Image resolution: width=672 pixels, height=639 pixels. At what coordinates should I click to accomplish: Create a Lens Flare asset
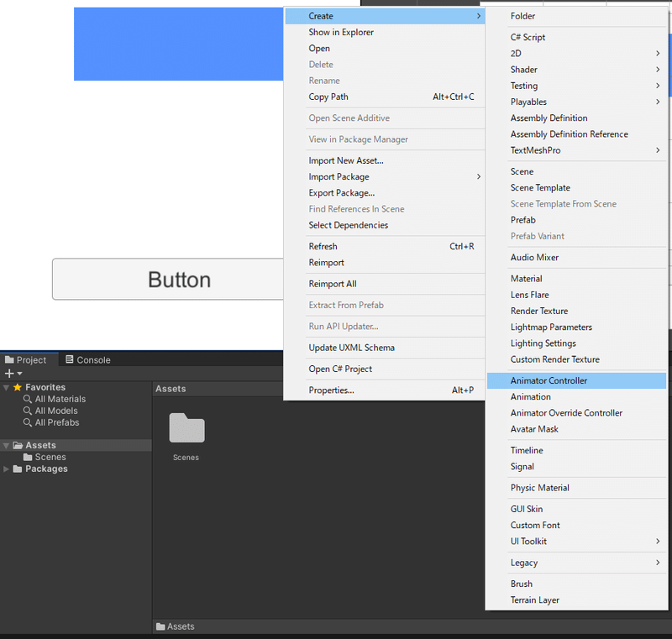576,295
